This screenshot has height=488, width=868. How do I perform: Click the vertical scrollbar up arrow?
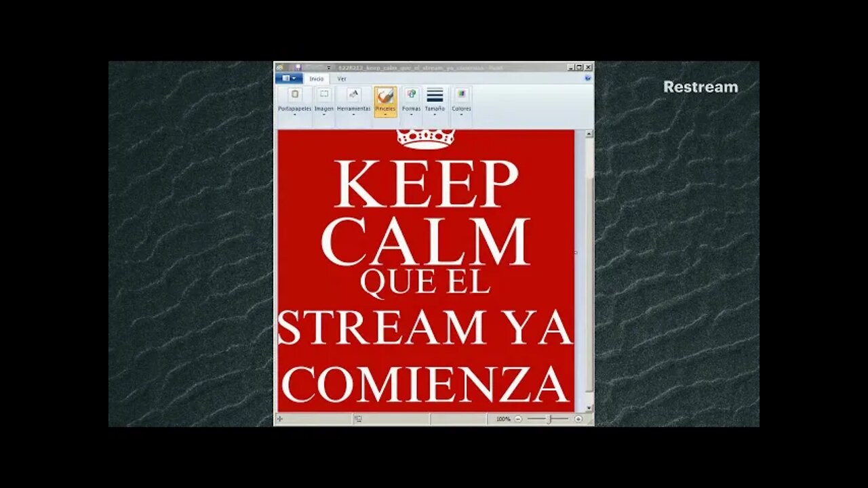pos(589,134)
